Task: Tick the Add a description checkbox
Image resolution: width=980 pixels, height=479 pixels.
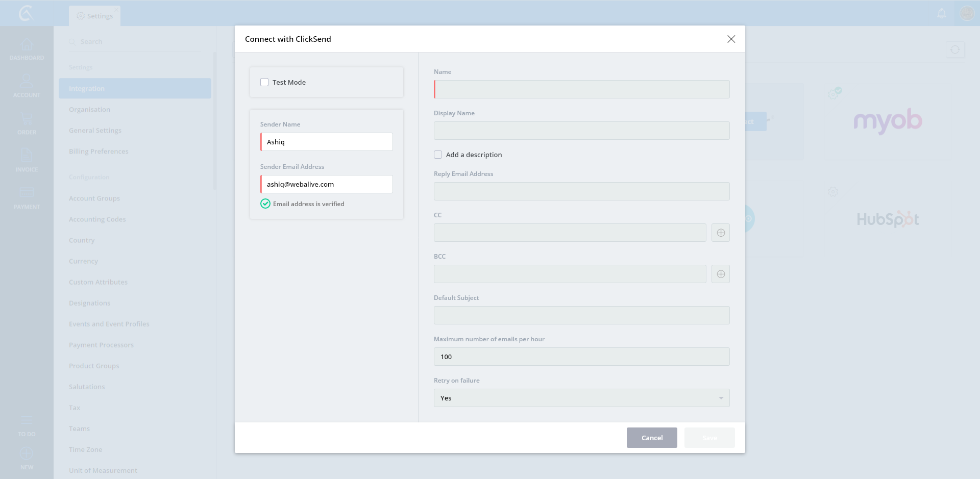Action: click(x=438, y=155)
